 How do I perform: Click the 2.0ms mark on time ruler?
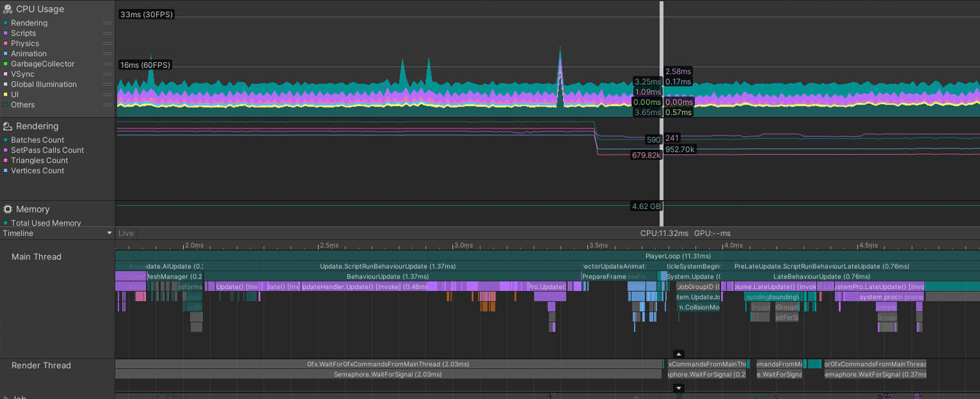(195, 245)
